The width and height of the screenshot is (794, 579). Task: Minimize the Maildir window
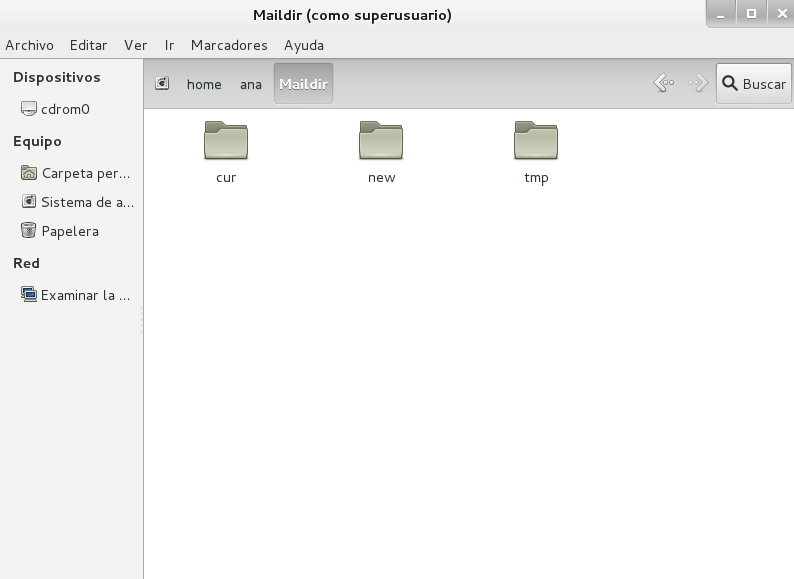(721, 14)
